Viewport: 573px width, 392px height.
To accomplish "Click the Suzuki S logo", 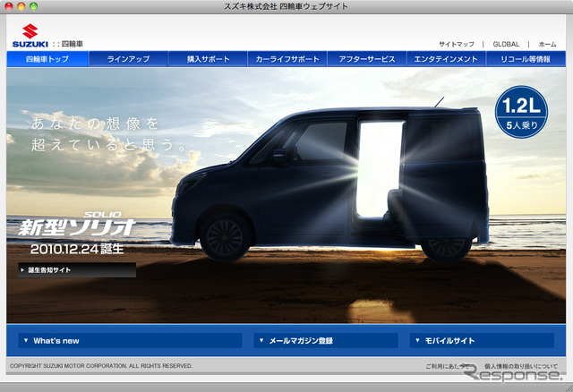I will click(30, 31).
